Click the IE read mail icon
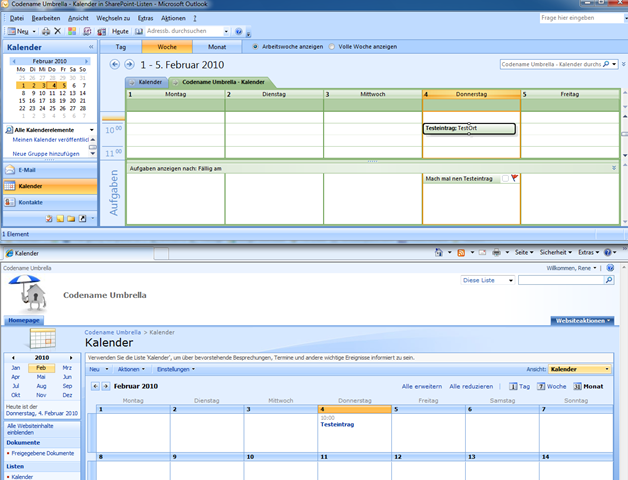The width and height of the screenshot is (628, 480). coord(482,252)
